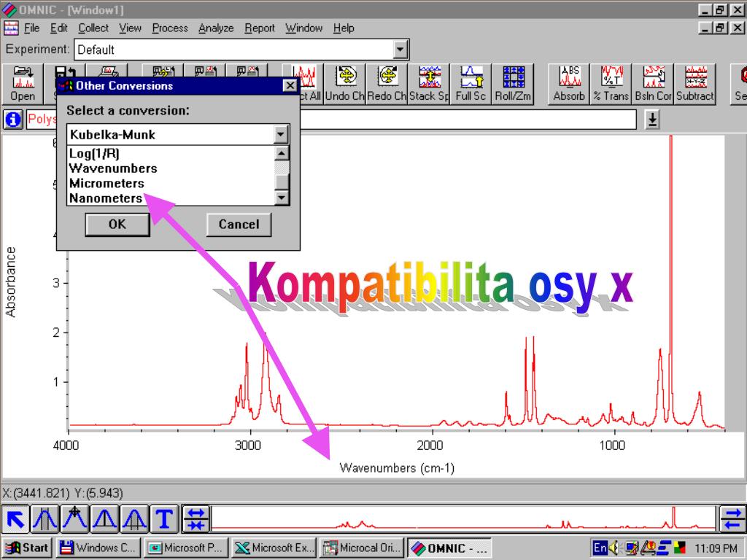Open the Experiment dropdown list
The height and width of the screenshot is (560, 747).
point(400,49)
